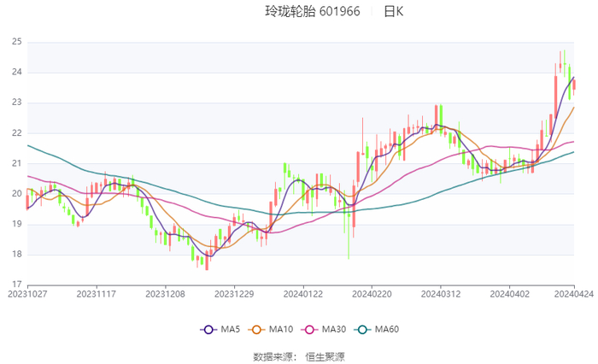Click the 20240122 date axis label
Image resolution: width=598 pixels, height=364 pixels.
pos(302,292)
